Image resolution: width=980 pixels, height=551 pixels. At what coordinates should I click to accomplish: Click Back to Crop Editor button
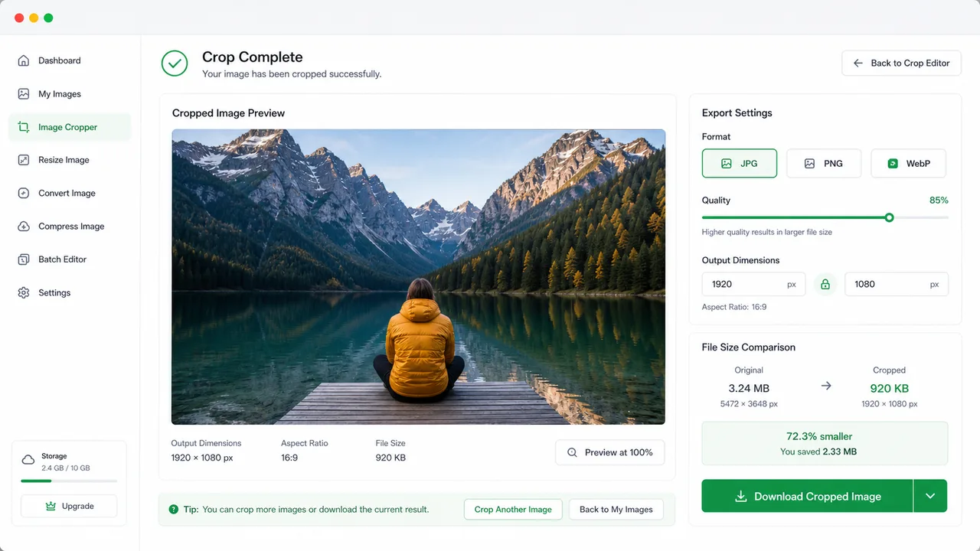pos(902,64)
